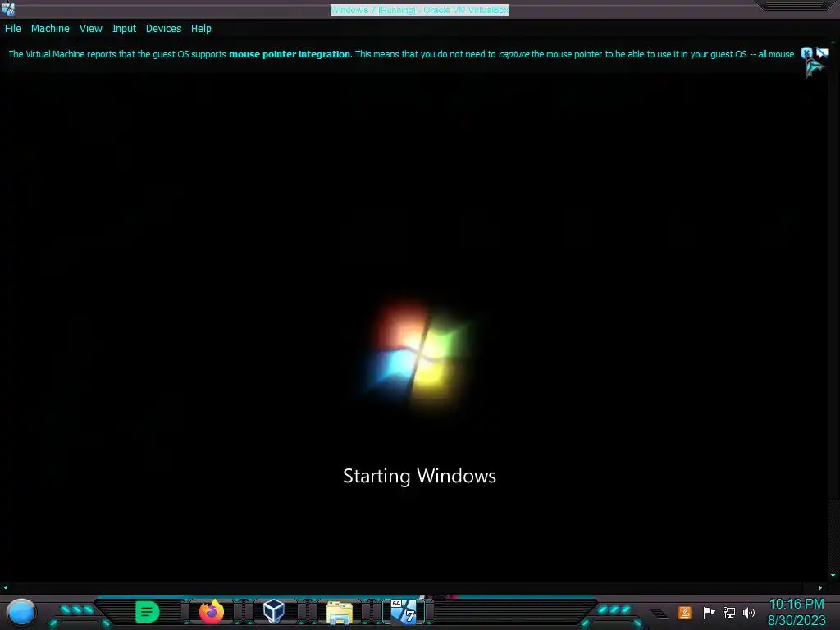Click the bold 'mouse pointer integration' text

click(x=290, y=54)
